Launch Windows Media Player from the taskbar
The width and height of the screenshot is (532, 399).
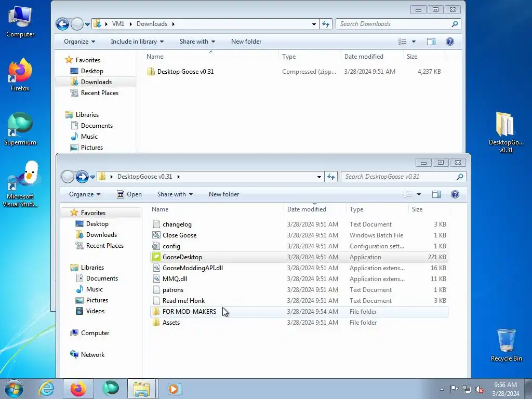tap(174, 389)
